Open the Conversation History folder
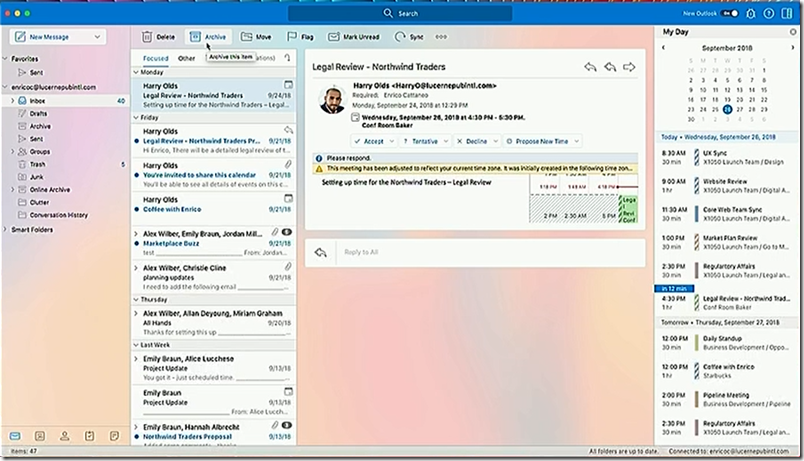804x461 pixels. [64, 215]
